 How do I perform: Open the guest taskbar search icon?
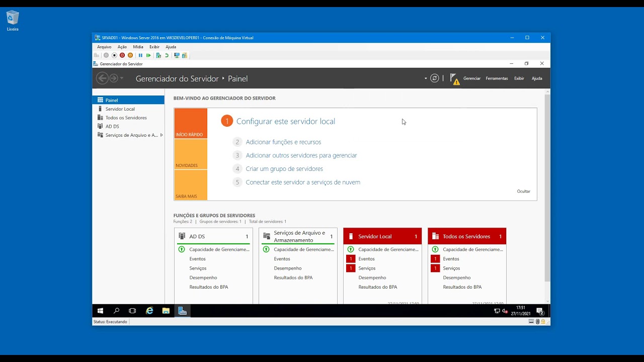click(116, 311)
